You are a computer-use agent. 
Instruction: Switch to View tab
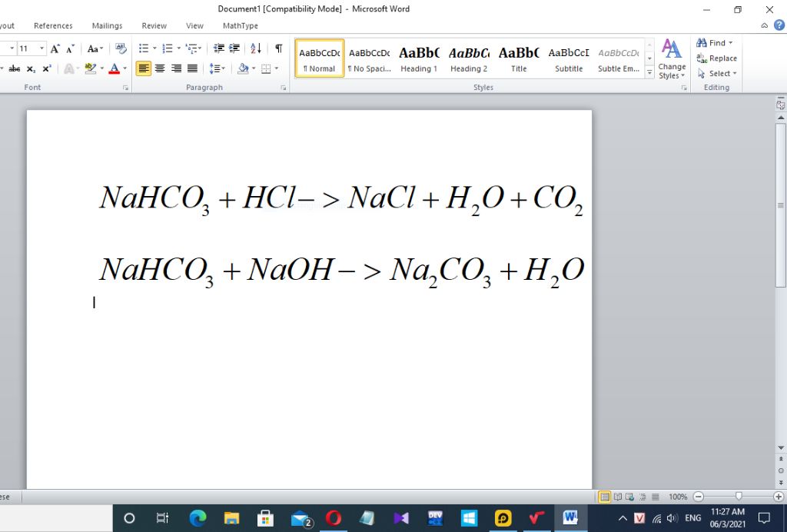point(194,25)
